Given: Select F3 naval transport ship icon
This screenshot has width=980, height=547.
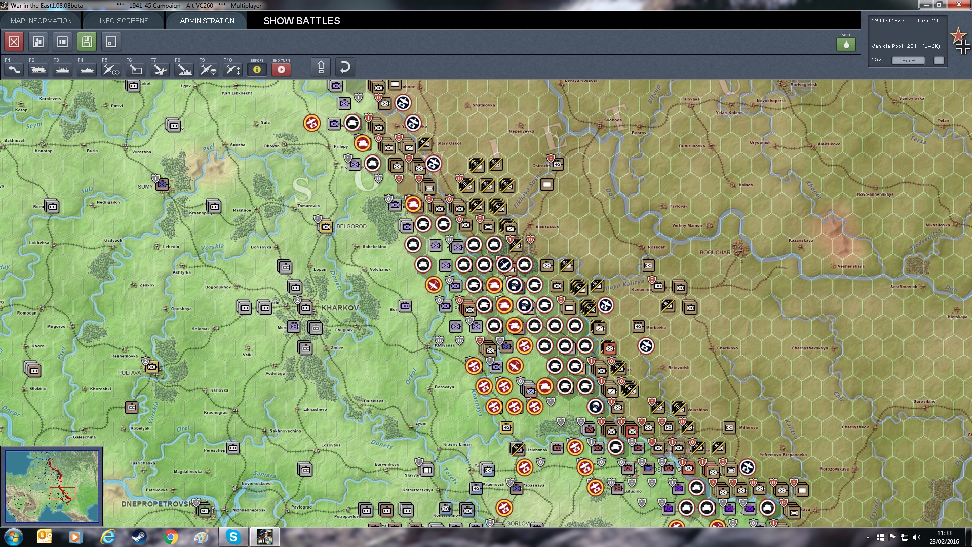Looking at the screenshot, I should pyautogui.click(x=63, y=69).
